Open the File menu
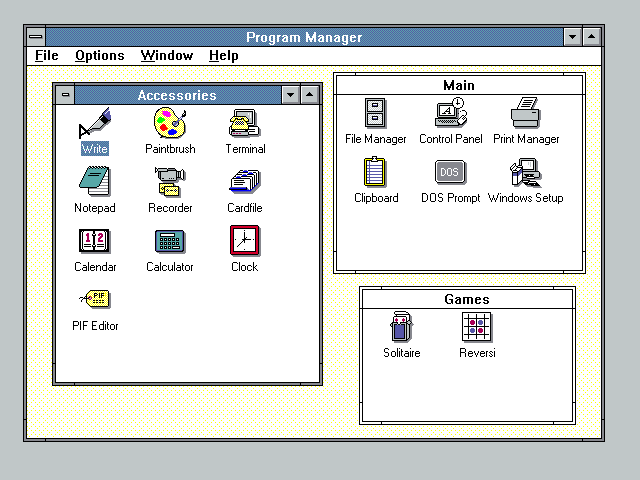 click(x=47, y=56)
